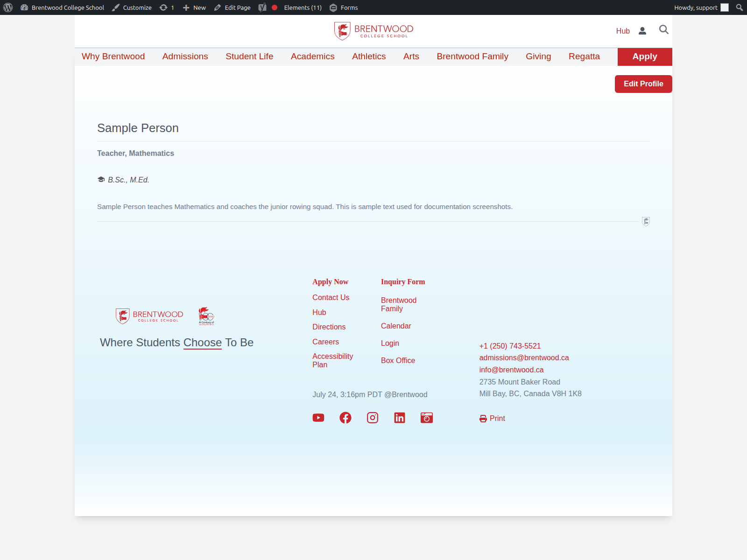This screenshot has width=747, height=560.
Task: Open the LinkedIn social icon
Action: pos(400,418)
